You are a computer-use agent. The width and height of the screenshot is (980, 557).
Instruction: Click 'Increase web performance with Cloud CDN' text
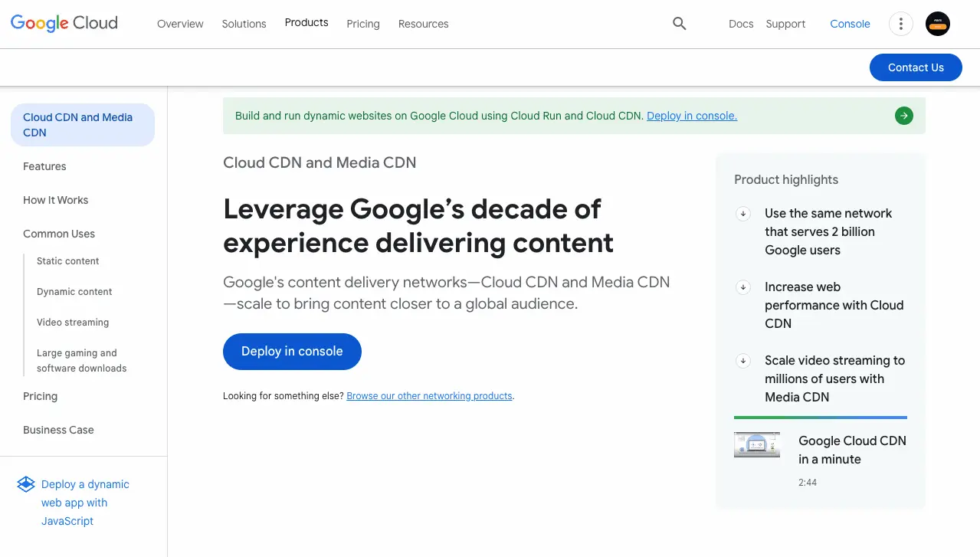click(x=834, y=305)
